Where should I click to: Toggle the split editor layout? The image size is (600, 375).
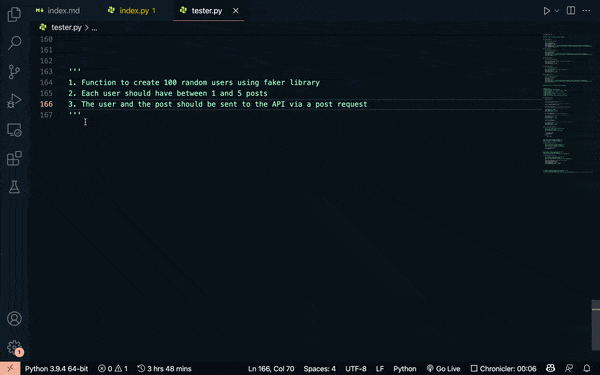tap(571, 10)
